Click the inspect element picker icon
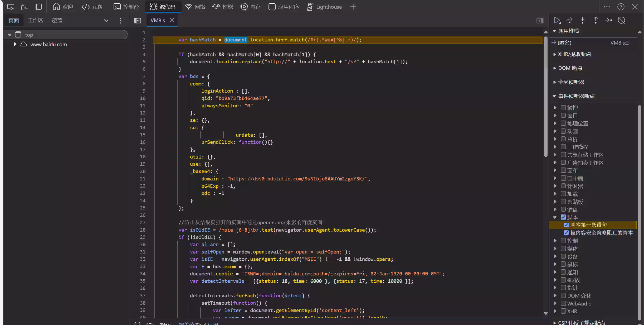644x325 pixels. tap(11, 7)
